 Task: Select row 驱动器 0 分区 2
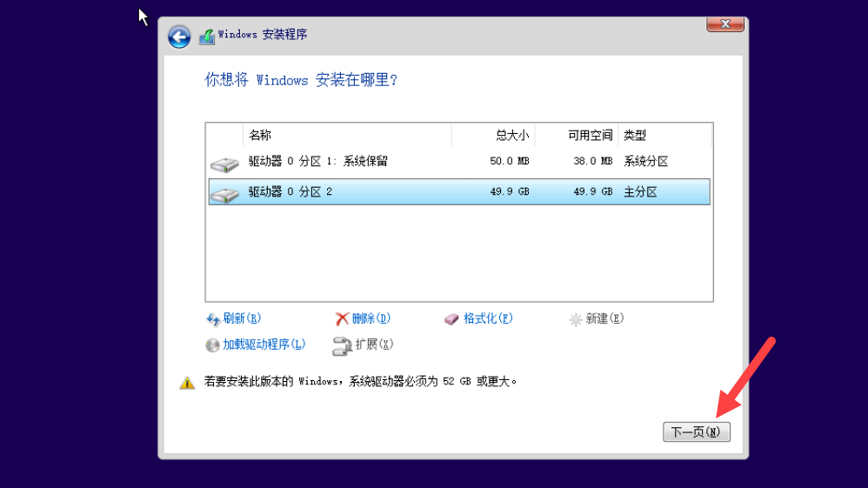pos(459,191)
